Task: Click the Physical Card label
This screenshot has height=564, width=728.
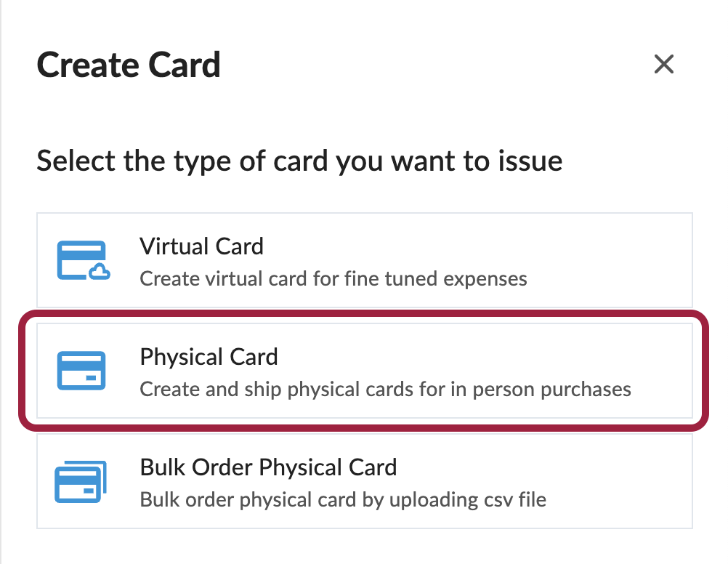Action: coord(209,357)
